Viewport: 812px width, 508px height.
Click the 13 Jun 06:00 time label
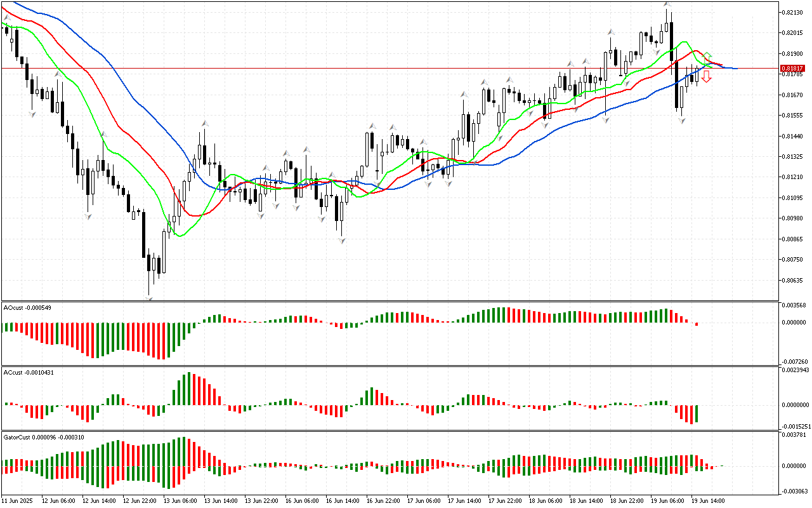[x=181, y=501]
